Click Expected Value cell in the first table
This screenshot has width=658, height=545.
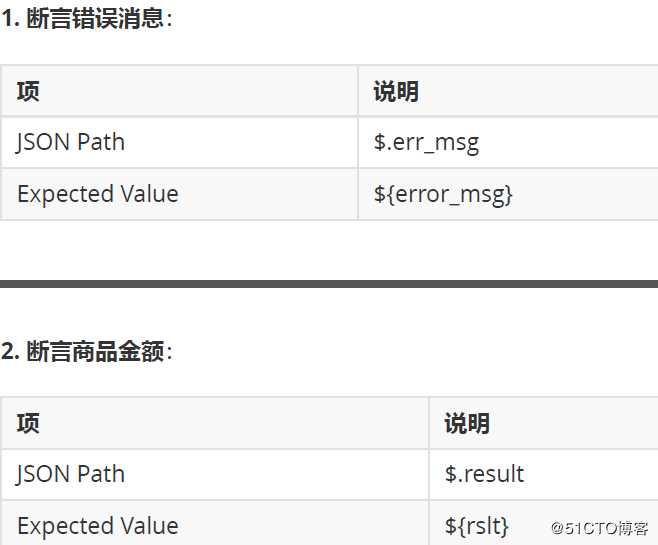tap(98, 194)
